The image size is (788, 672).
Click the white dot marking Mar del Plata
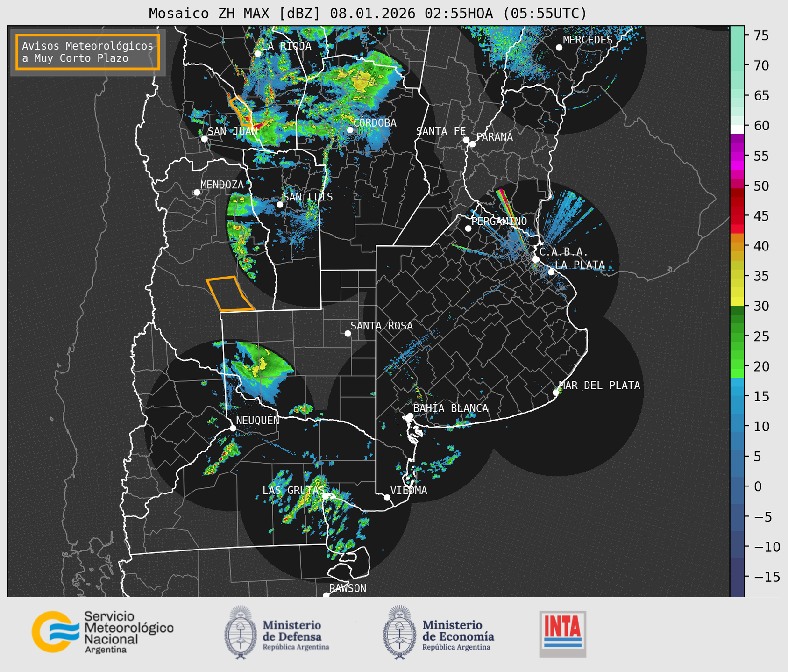click(556, 393)
